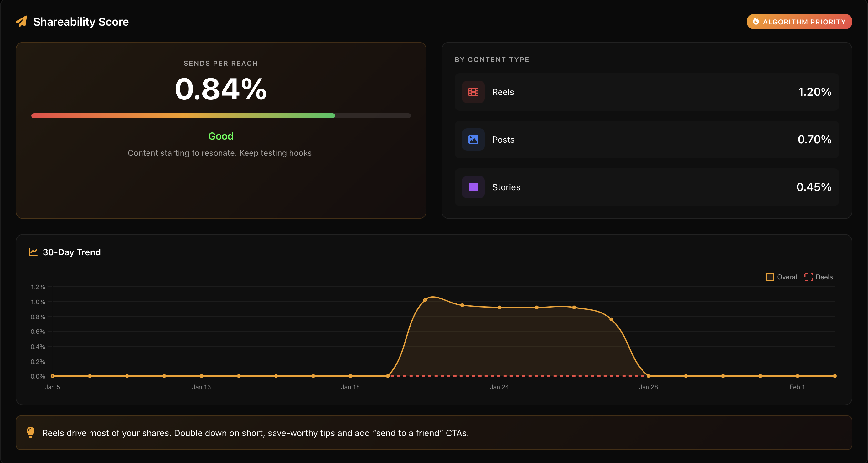This screenshot has width=868, height=463.
Task: Select the 30-Day Trend section title
Action: 71,252
